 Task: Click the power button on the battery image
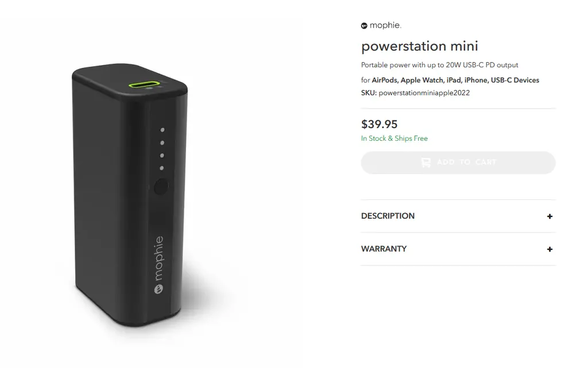pos(161,187)
